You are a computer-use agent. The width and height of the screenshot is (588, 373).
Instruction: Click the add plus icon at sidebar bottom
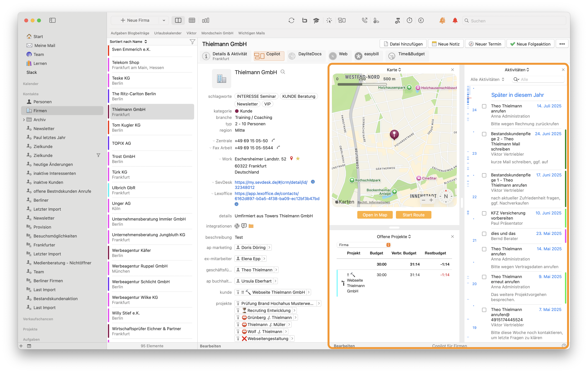(21, 346)
